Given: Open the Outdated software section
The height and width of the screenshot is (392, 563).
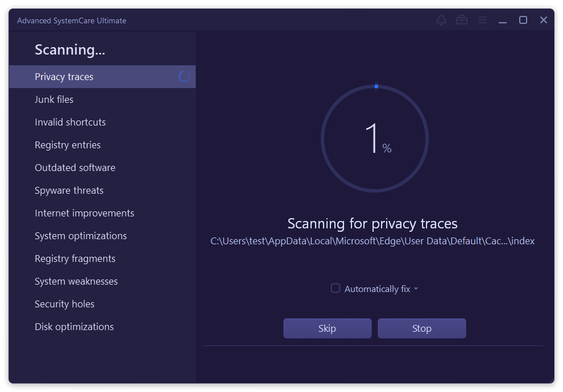Looking at the screenshot, I should 74,168.
